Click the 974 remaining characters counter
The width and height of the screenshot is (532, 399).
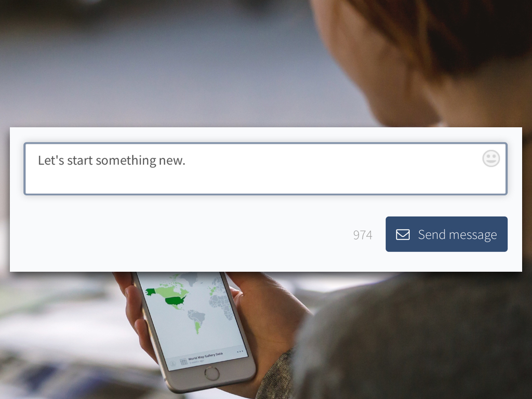(x=363, y=235)
